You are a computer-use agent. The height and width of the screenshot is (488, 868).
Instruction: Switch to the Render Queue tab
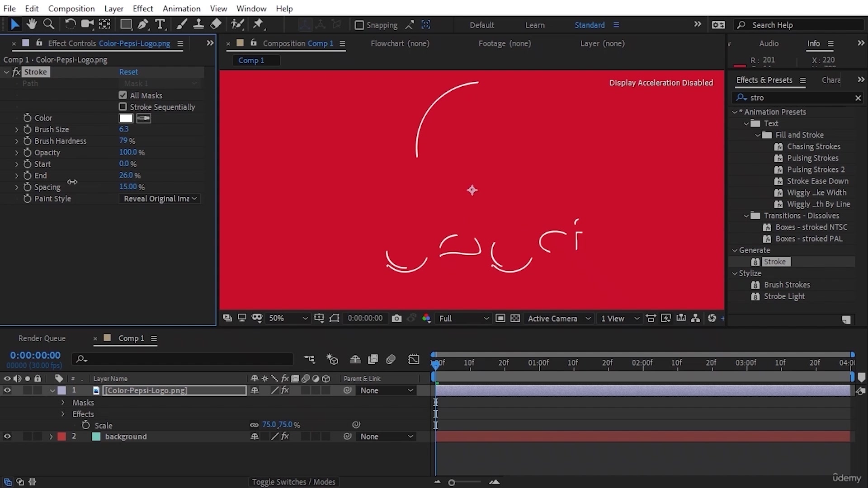click(42, 338)
